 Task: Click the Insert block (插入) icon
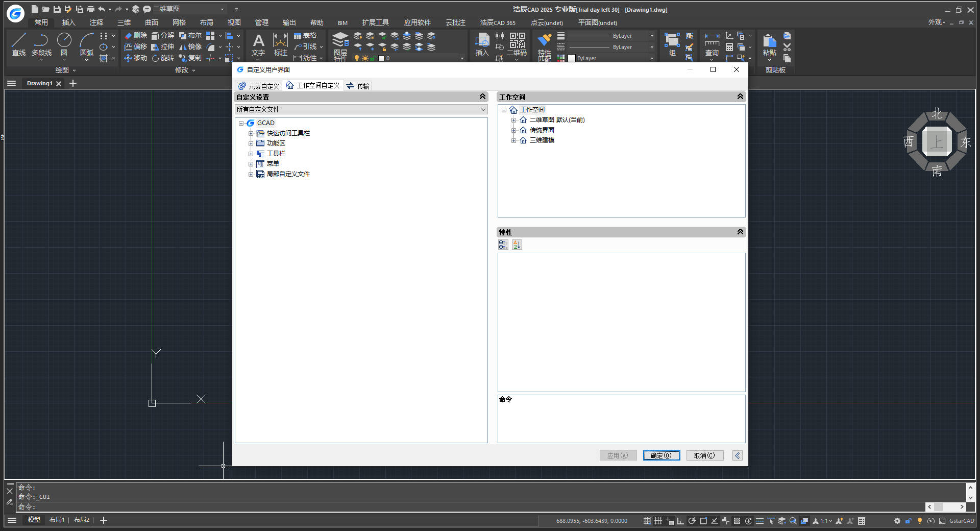pos(482,44)
